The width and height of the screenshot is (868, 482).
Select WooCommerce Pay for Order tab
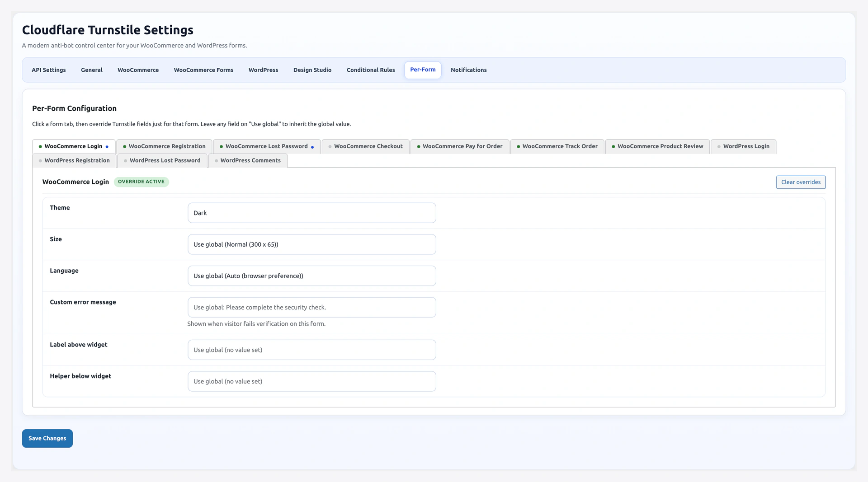[460, 146]
